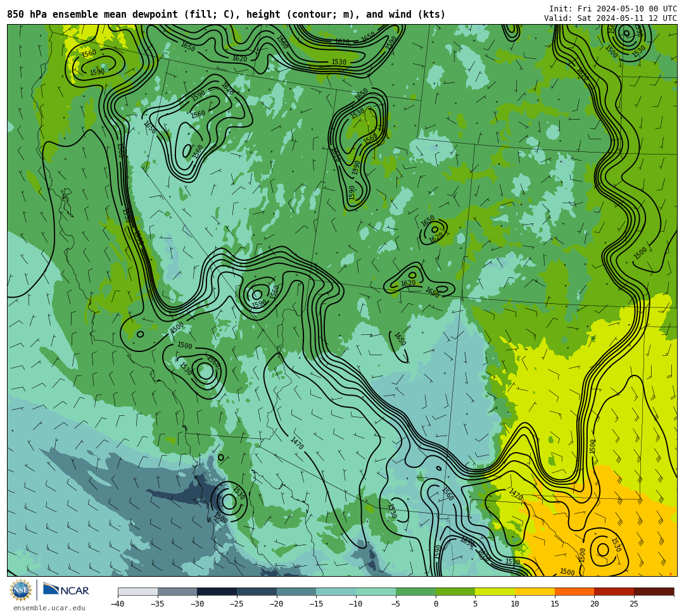
Task: Click the 'Valid: Sat 2024-05-11 12 UTC' label
Action: (611, 18)
